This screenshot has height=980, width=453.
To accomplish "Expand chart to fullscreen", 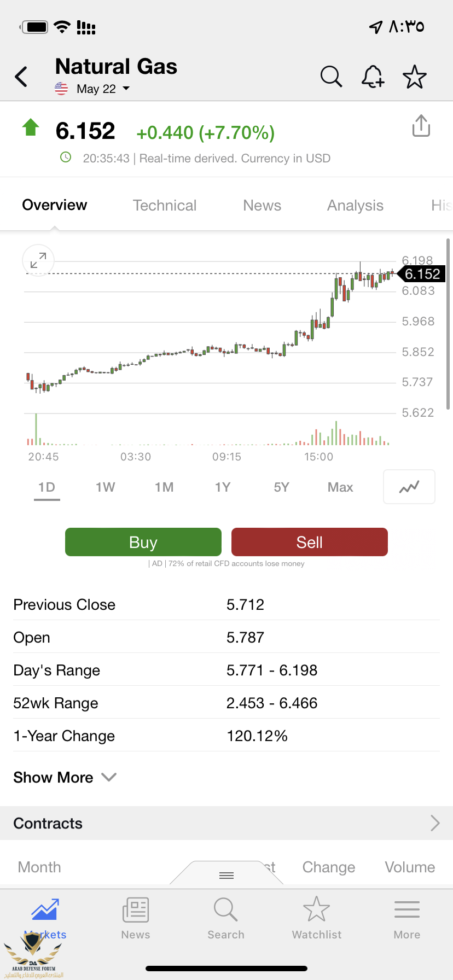I will (38, 260).
